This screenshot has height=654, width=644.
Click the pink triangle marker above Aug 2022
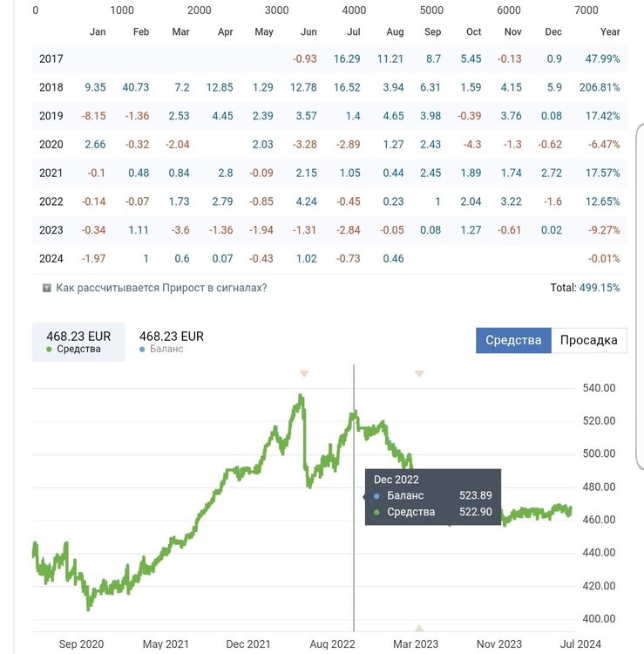[305, 374]
